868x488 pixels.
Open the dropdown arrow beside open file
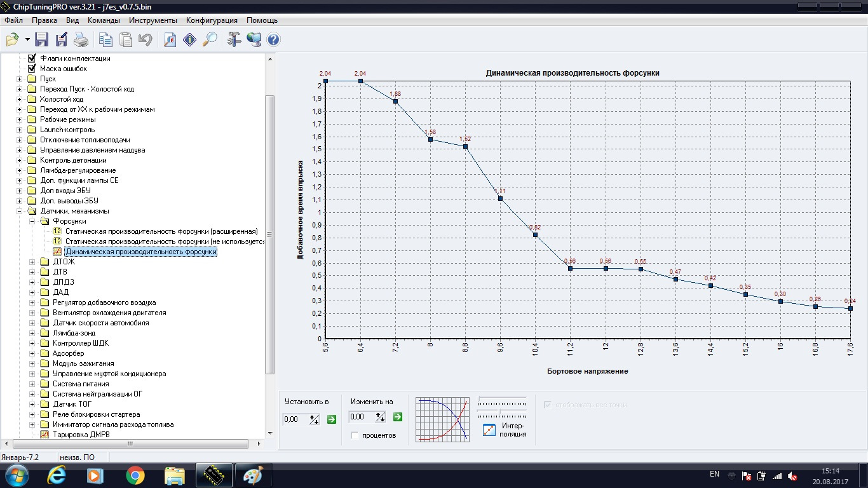[27, 40]
